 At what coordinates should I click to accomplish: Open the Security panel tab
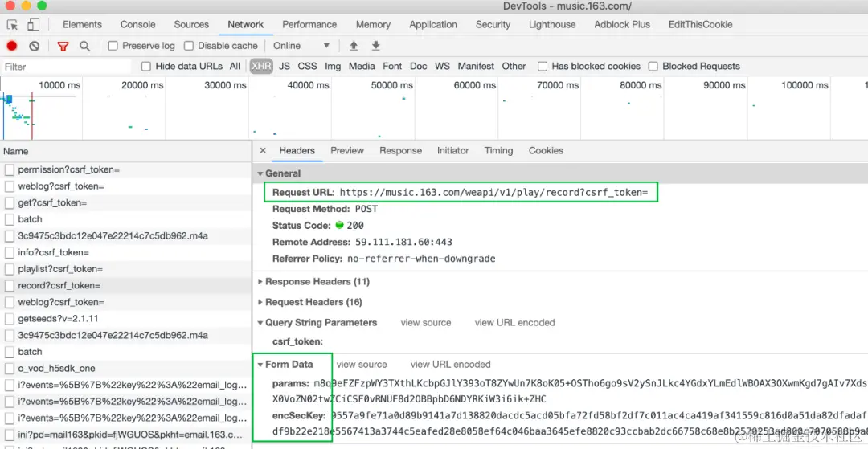[x=493, y=25]
